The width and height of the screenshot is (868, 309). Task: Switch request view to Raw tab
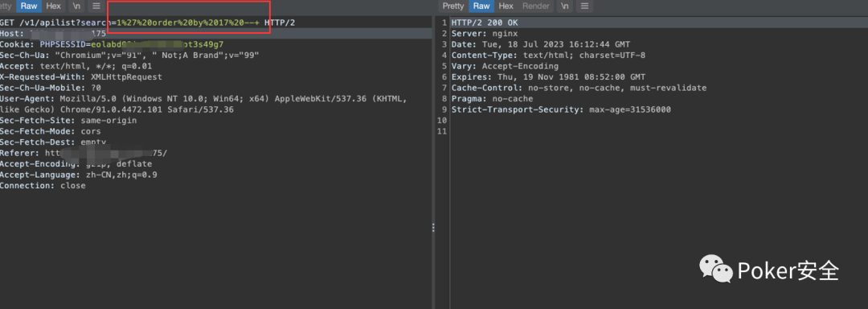(29, 6)
